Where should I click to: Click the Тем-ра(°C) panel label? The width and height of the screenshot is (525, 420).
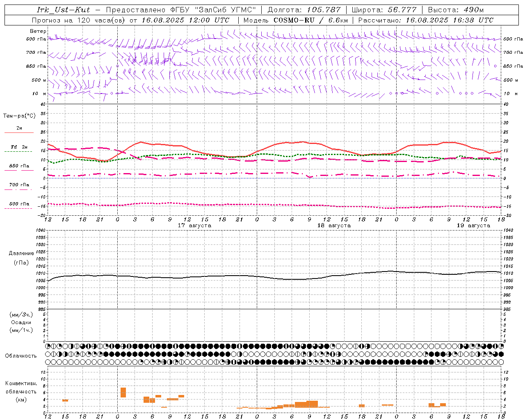coord(19,116)
